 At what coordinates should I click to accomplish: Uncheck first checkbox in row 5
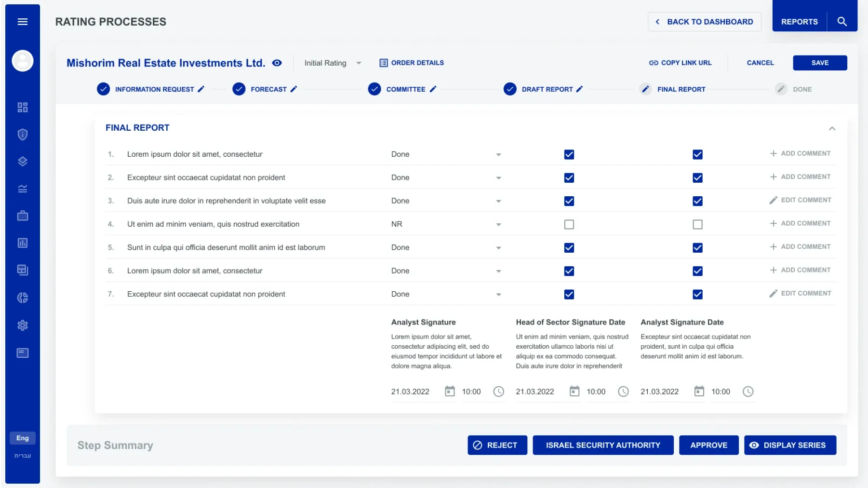(x=569, y=248)
